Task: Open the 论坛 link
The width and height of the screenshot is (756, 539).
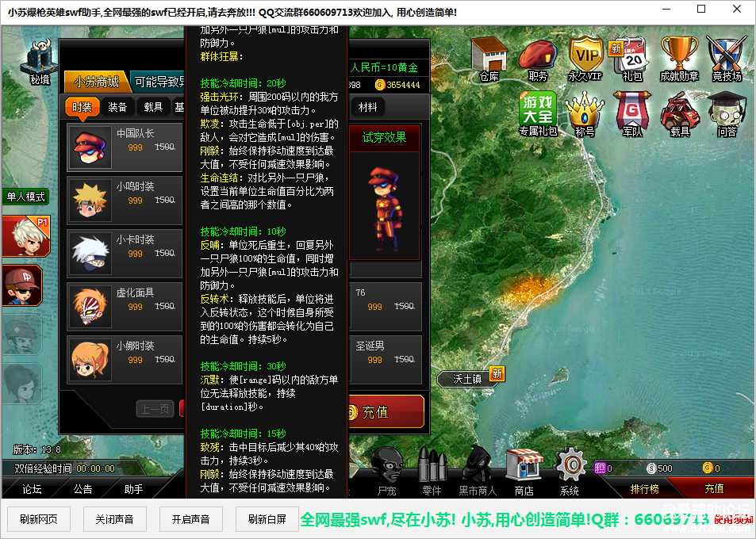Action: click(32, 489)
